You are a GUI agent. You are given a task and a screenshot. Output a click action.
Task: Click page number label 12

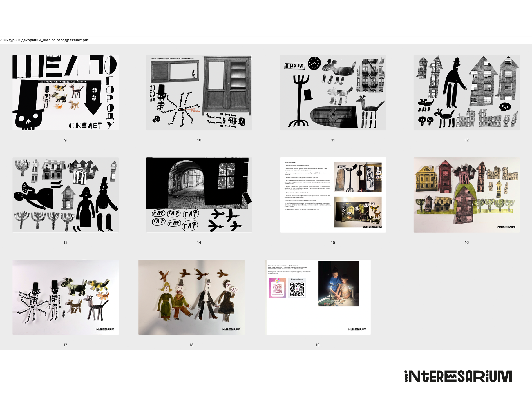[x=466, y=140]
